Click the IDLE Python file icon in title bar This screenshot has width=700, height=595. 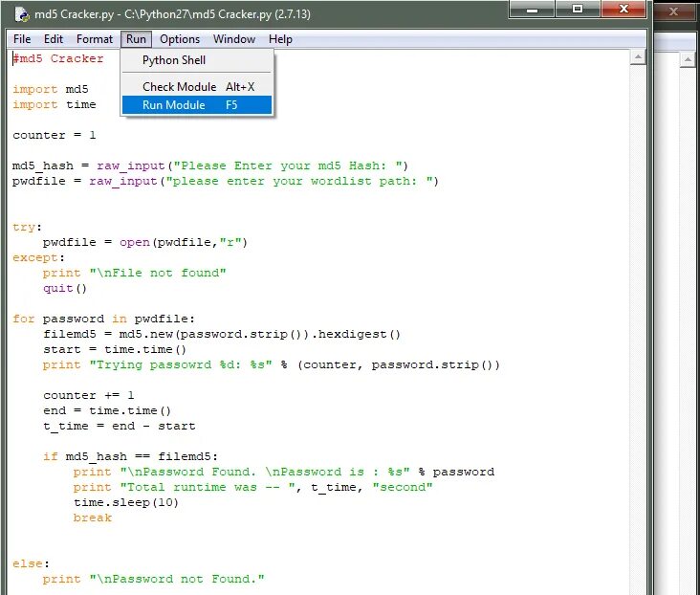(x=22, y=13)
